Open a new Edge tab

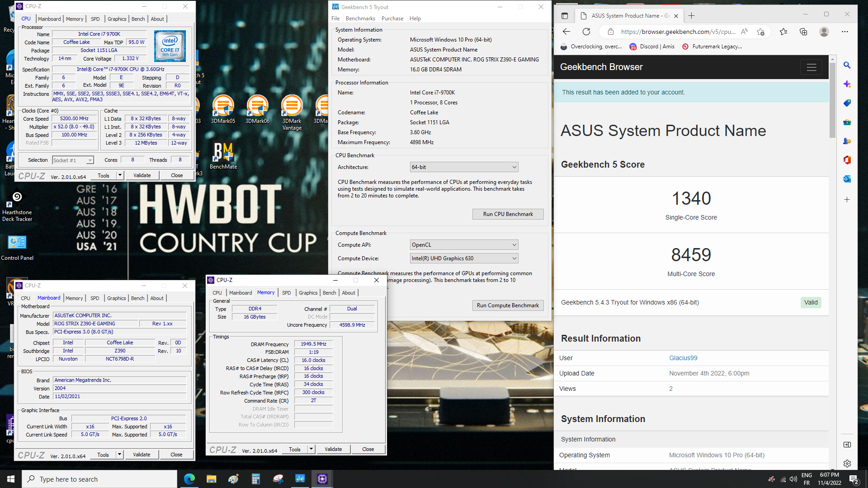(691, 16)
